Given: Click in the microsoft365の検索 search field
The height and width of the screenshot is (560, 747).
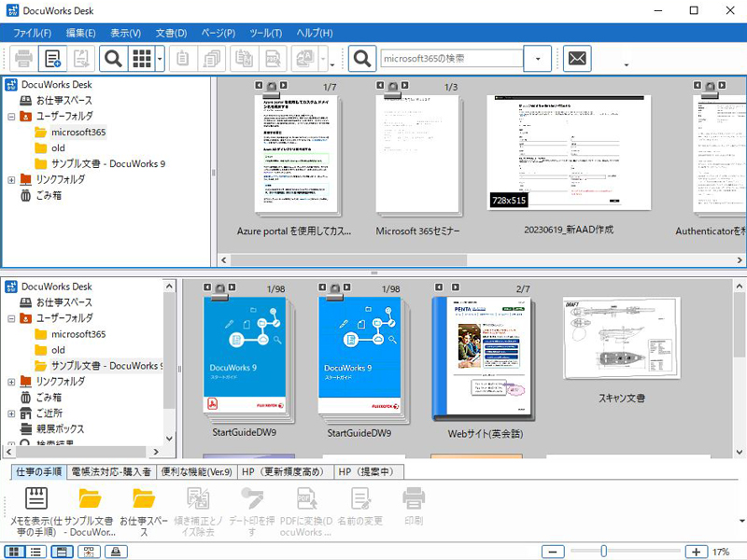Looking at the screenshot, I should (x=452, y=59).
